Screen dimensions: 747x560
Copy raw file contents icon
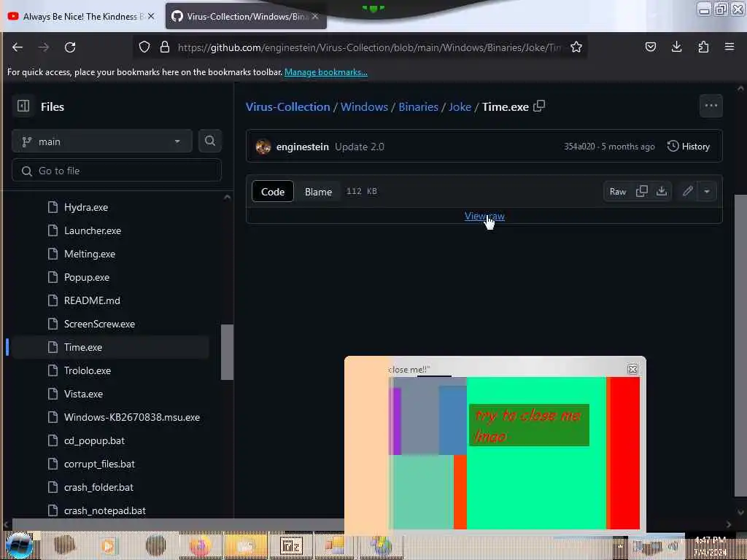click(x=642, y=192)
